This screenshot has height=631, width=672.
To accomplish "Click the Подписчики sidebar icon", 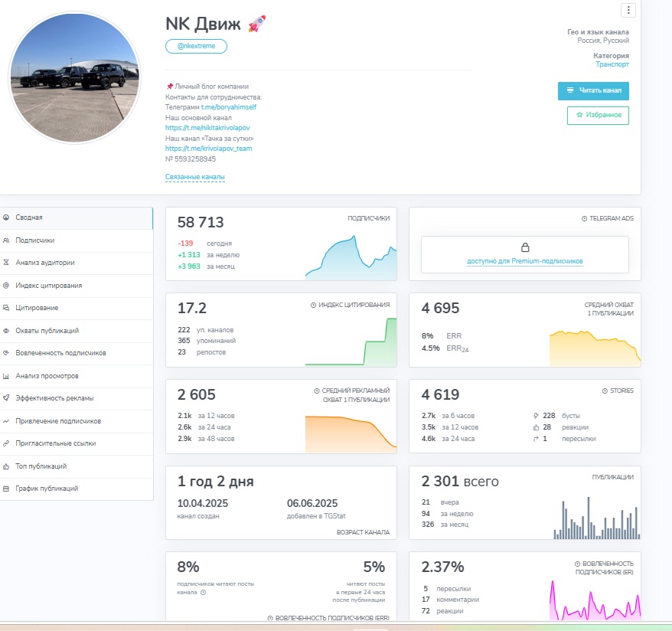I will point(6,240).
